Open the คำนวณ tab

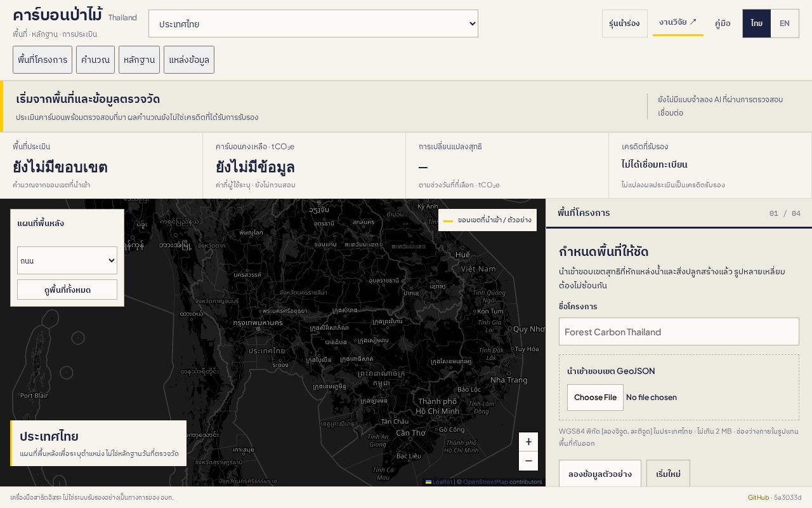(95, 60)
